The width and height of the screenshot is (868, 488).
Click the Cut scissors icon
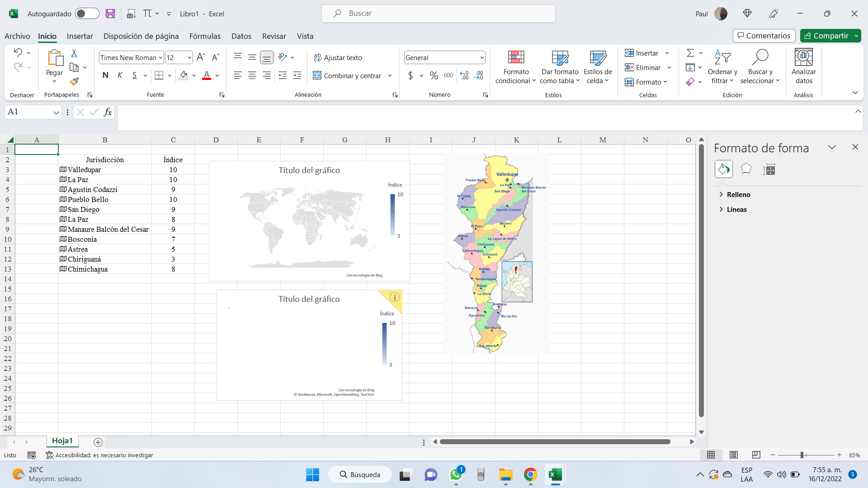tap(74, 53)
